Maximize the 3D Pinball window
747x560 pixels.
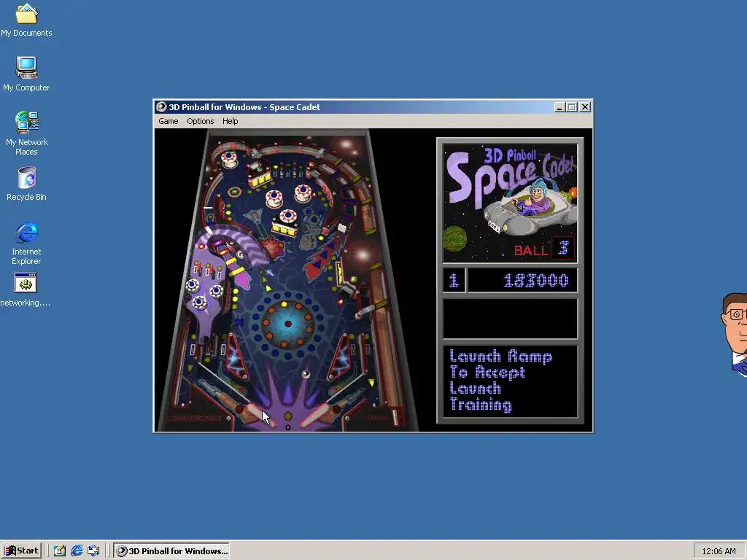(572, 107)
